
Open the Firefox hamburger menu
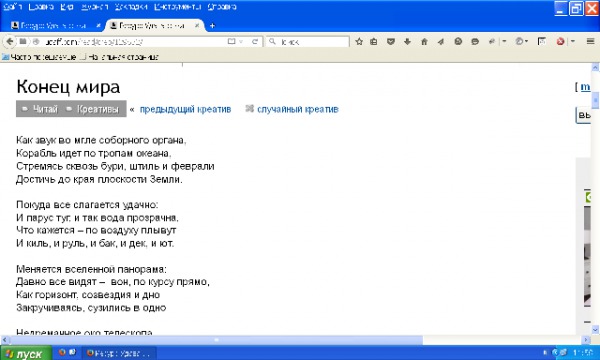[590, 41]
